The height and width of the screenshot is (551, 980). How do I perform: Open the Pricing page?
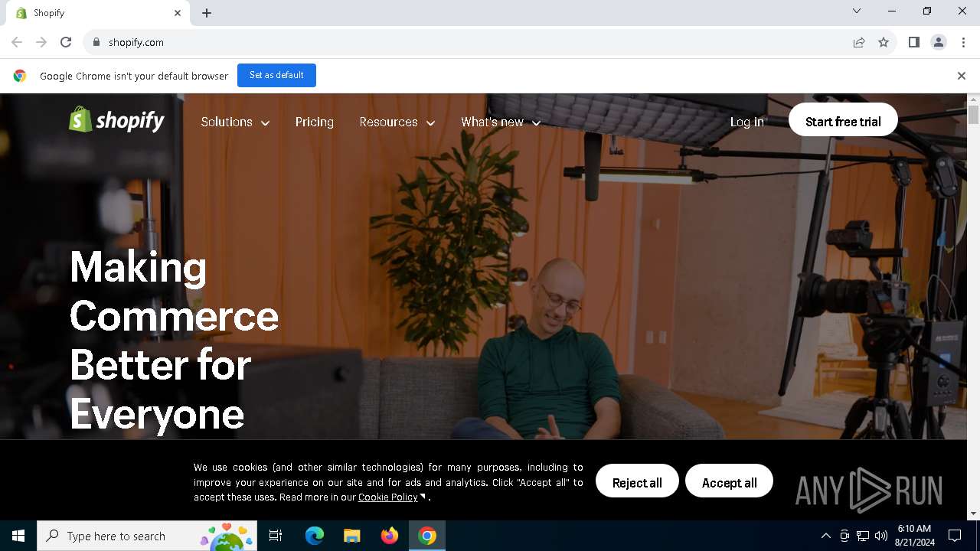315,122
